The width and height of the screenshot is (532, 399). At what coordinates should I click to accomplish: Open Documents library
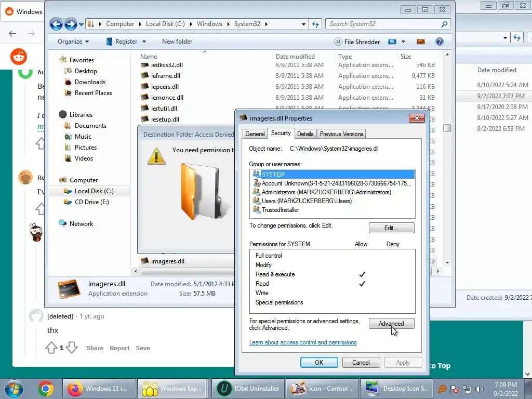(90, 126)
